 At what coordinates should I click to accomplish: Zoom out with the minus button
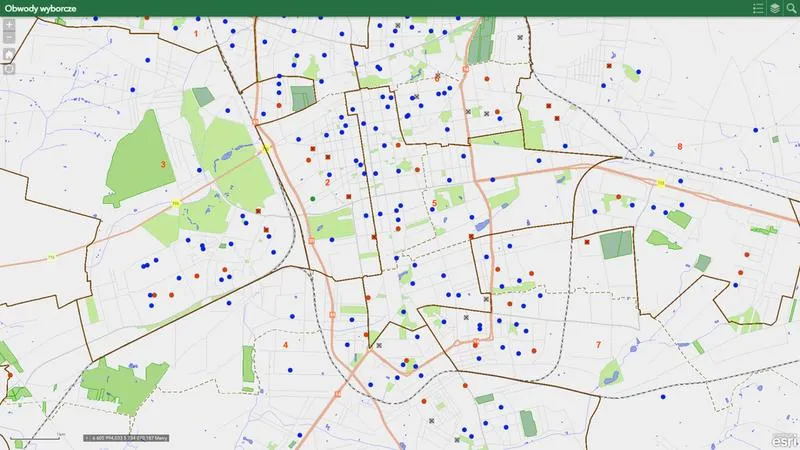9,37
